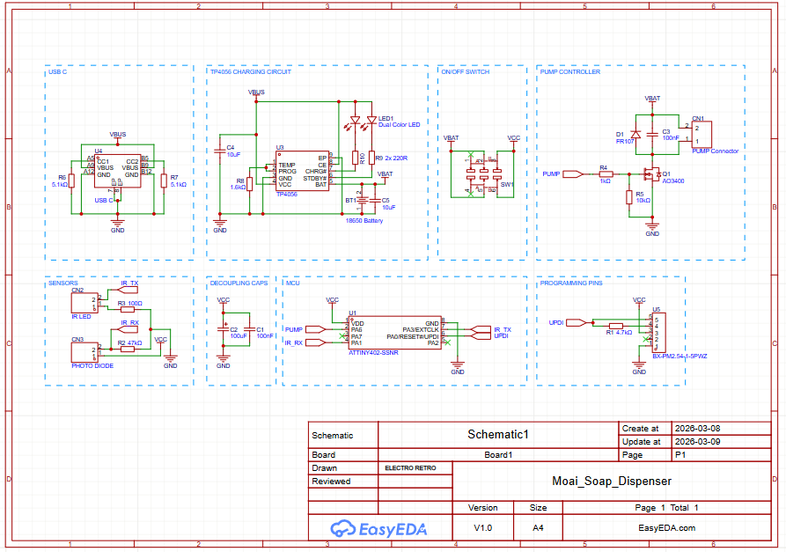Select the U3 TP4056 charger IC
Image resolution: width=786 pixels, height=552 pixels.
(x=302, y=171)
